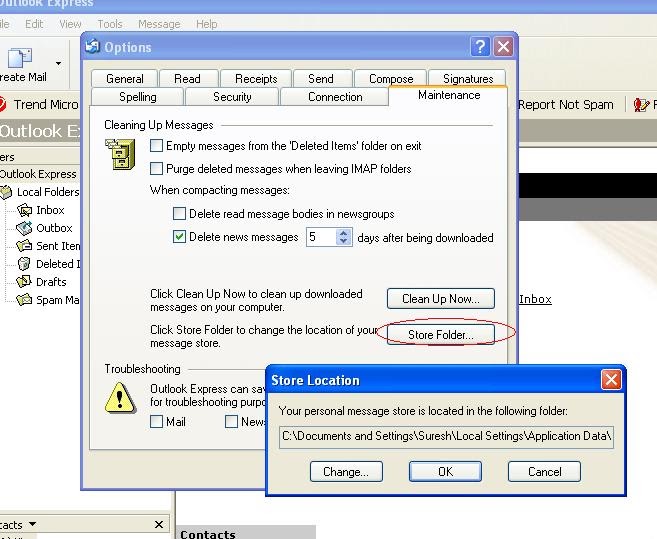657x539 pixels.
Task: Switch to the Security tab
Action: point(232,97)
